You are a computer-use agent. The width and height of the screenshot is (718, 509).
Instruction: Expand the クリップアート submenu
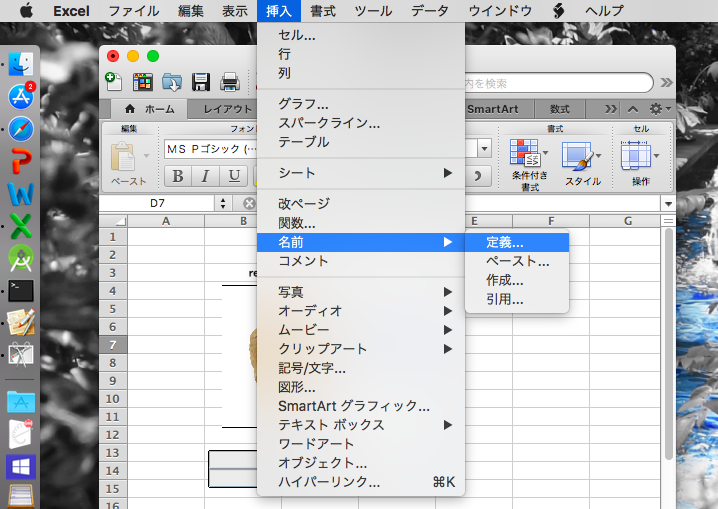tap(360, 349)
